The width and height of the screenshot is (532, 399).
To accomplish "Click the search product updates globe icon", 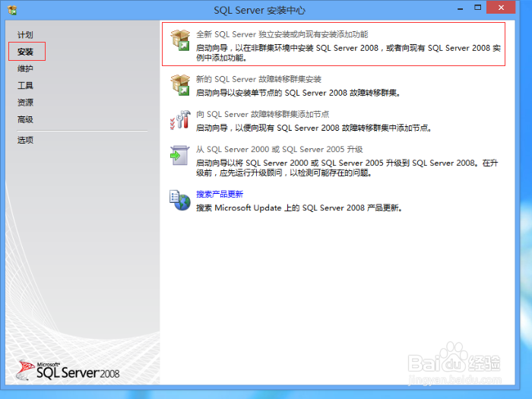I will tap(180, 200).
